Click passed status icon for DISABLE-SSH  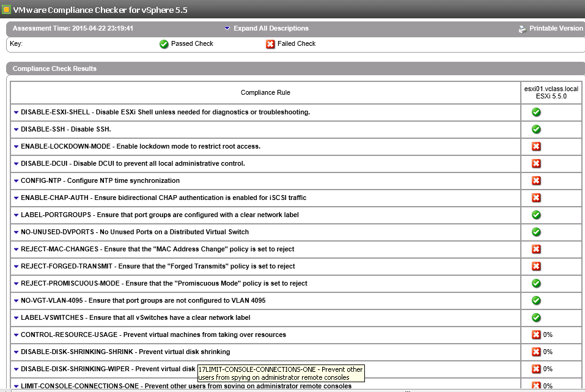click(x=536, y=129)
